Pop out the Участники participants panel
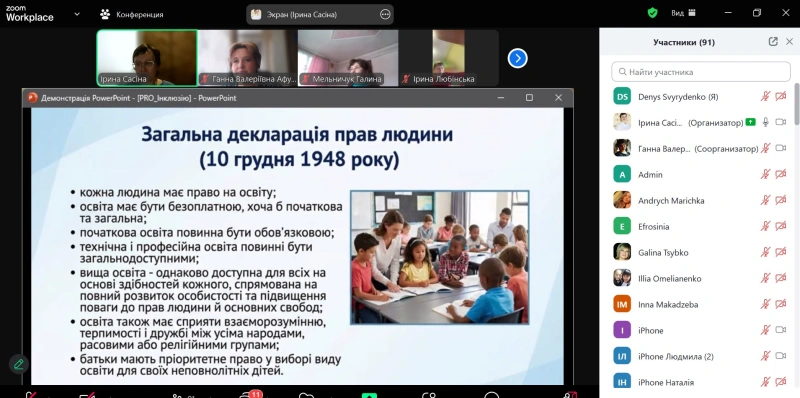The width and height of the screenshot is (800, 398). [773, 42]
